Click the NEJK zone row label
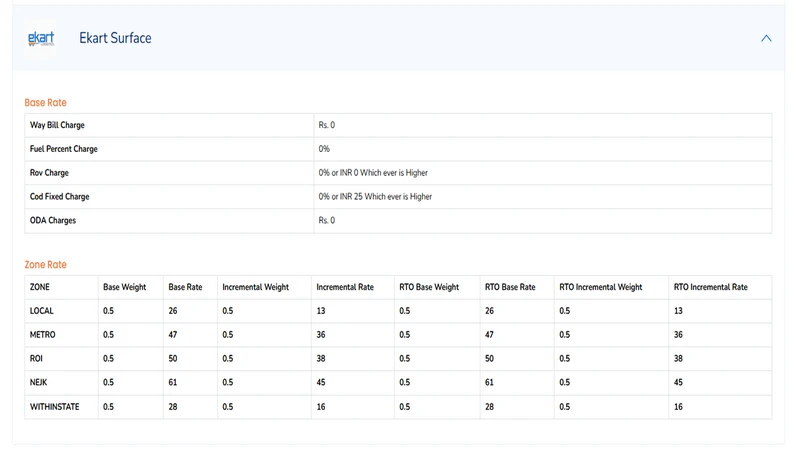The width and height of the screenshot is (800, 450). (38, 382)
